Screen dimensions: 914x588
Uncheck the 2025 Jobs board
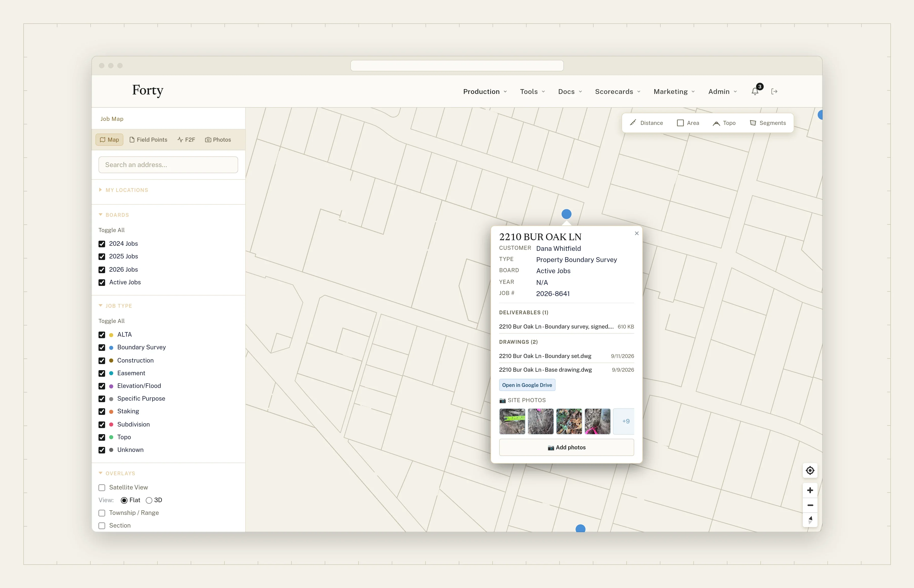point(102,257)
